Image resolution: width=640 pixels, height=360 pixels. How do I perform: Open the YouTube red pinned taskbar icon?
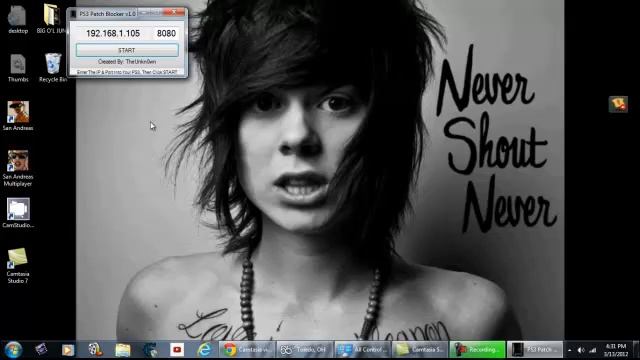pyautogui.click(x=177, y=350)
